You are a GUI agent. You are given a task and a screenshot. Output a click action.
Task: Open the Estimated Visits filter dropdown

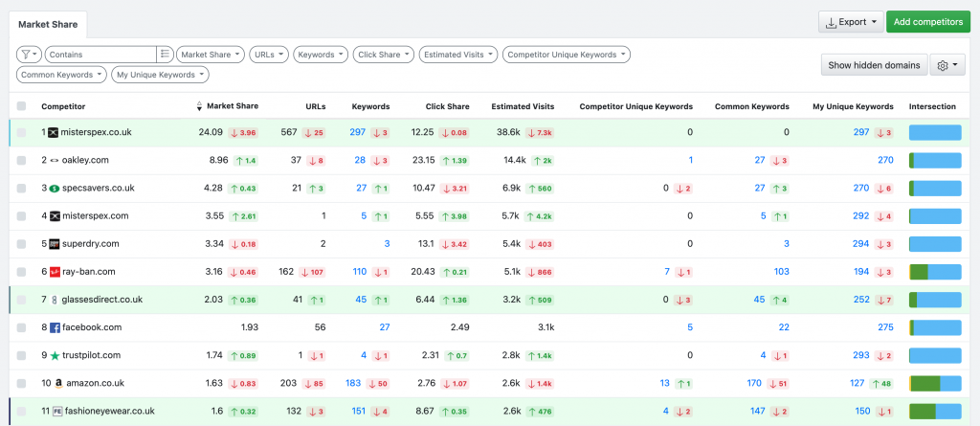coord(458,55)
